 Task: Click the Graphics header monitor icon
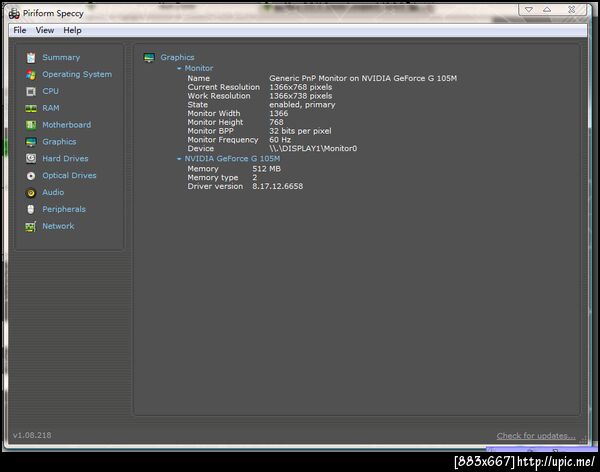point(149,58)
